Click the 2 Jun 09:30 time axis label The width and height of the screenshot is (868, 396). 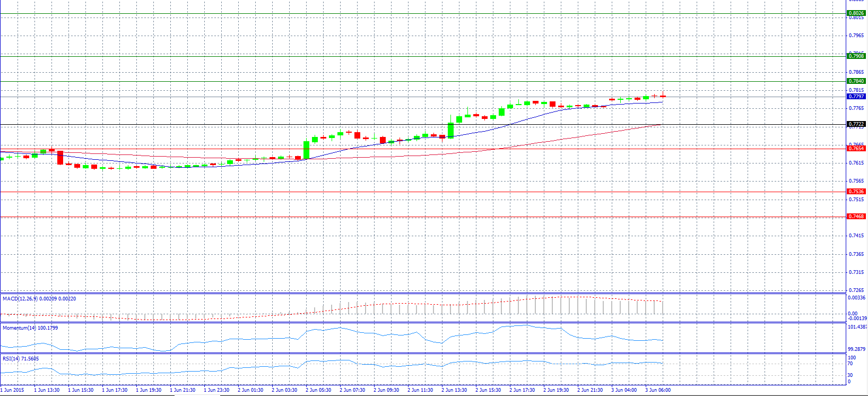(386, 390)
